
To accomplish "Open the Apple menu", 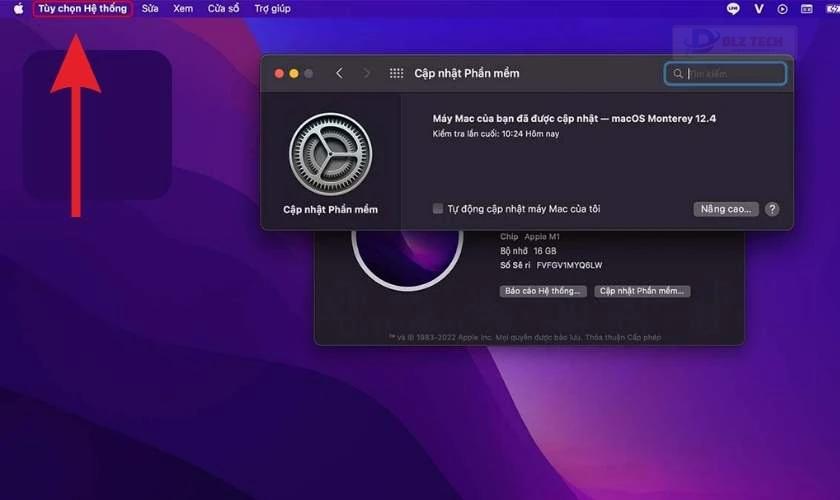I will [18, 9].
